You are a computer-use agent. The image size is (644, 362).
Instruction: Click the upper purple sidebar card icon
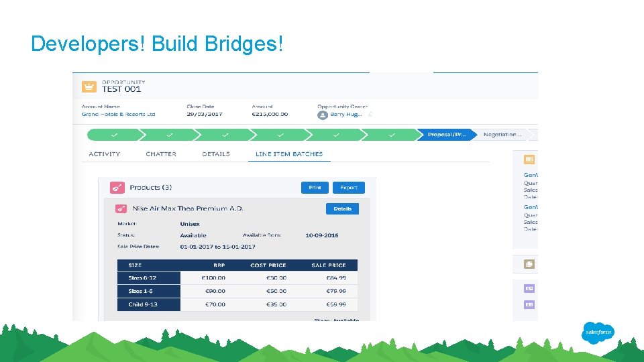click(x=529, y=288)
